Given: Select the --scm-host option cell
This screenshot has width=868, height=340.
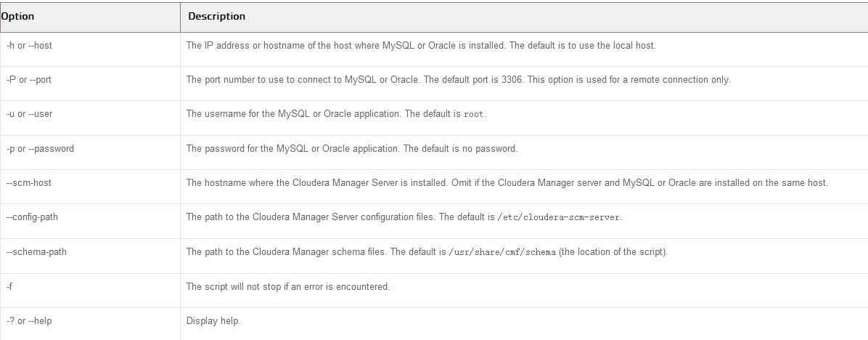Looking at the screenshot, I should [90, 187].
